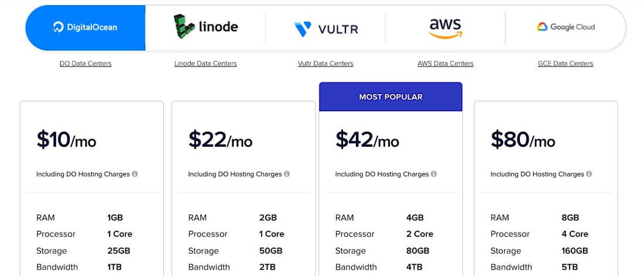Switch to the Linode provider tab
Viewport: 644px width, 276px height.
[x=205, y=27]
